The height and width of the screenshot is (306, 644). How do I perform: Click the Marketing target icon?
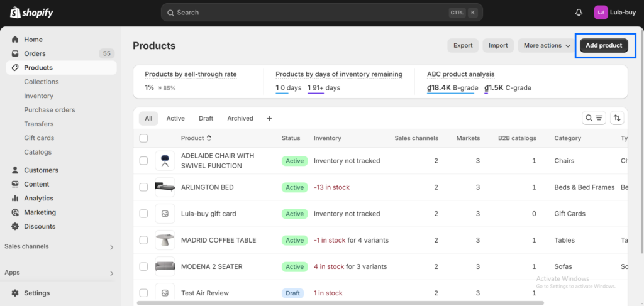(15, 212)
